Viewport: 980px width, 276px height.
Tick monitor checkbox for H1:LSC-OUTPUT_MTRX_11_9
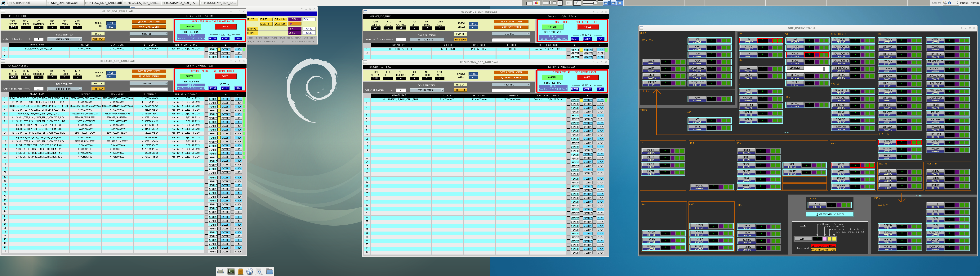(x=232, y=49)
